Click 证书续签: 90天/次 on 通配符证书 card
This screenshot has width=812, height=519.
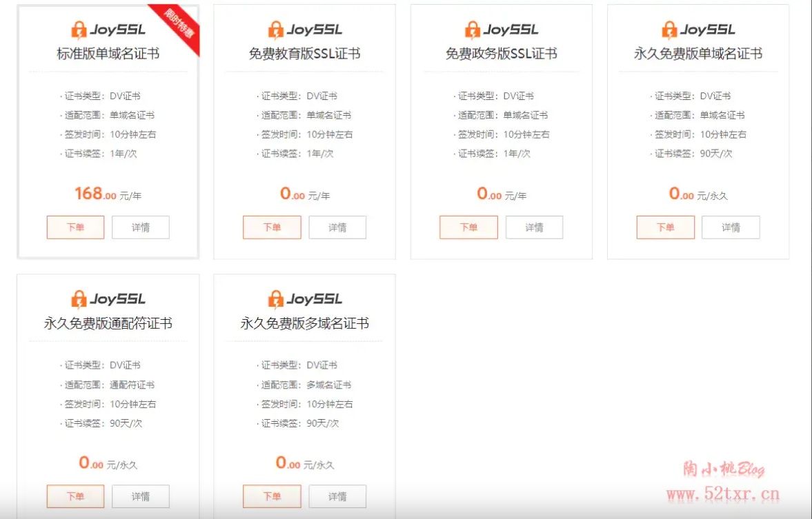tap(101, 423)
